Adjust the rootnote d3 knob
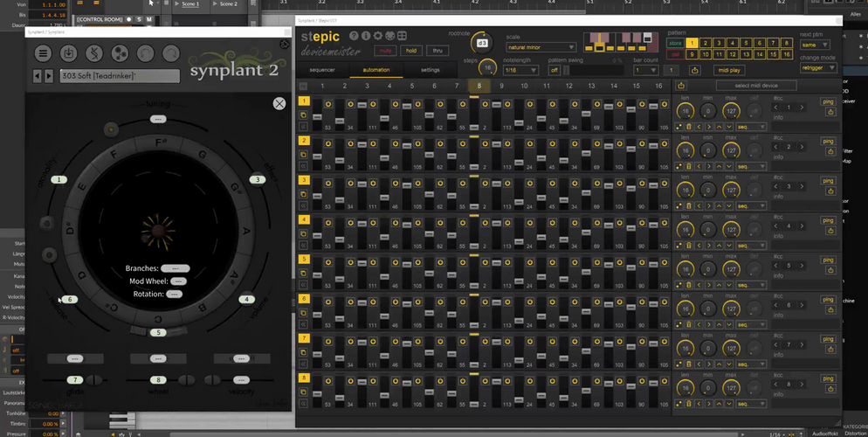 [x=482, y=43]
